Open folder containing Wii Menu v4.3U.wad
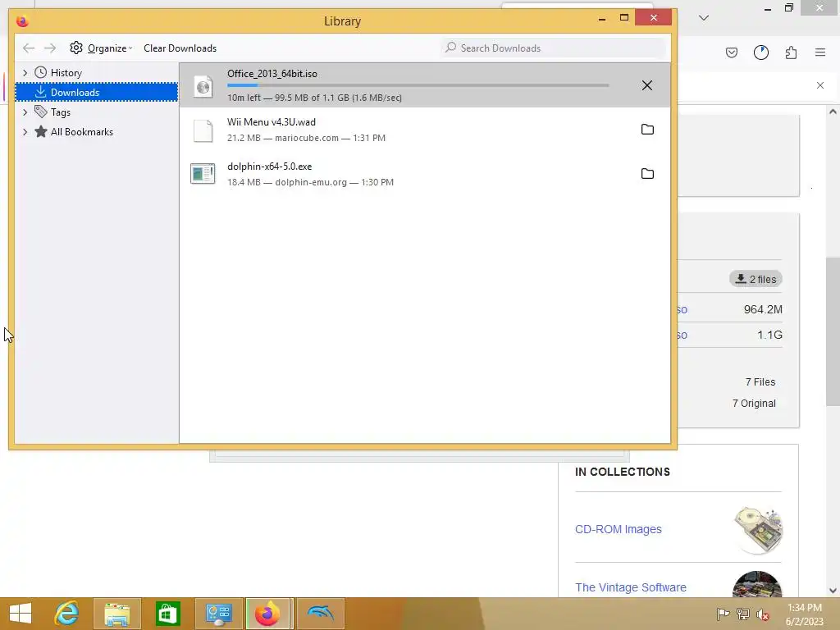840x630 pixels. tap(647, 129)
